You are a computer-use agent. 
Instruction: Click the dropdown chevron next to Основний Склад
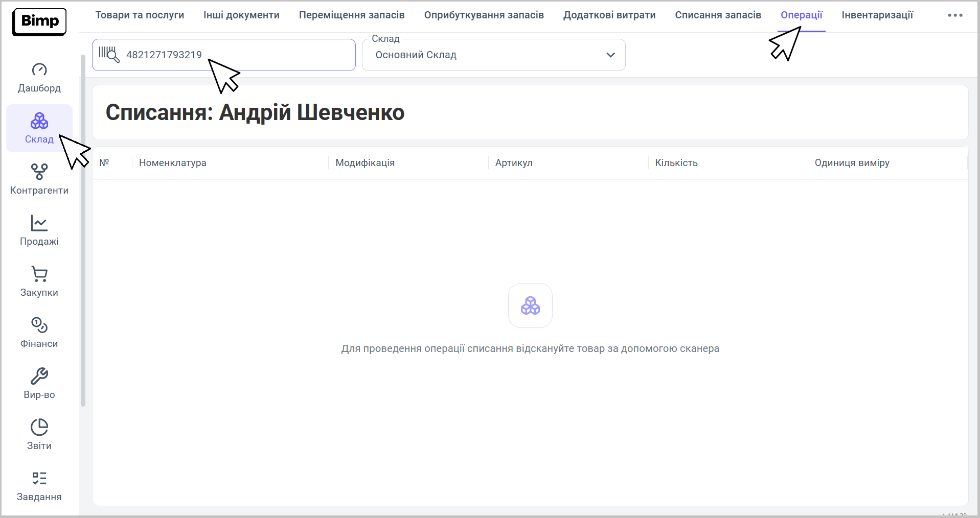pos(610,55)
